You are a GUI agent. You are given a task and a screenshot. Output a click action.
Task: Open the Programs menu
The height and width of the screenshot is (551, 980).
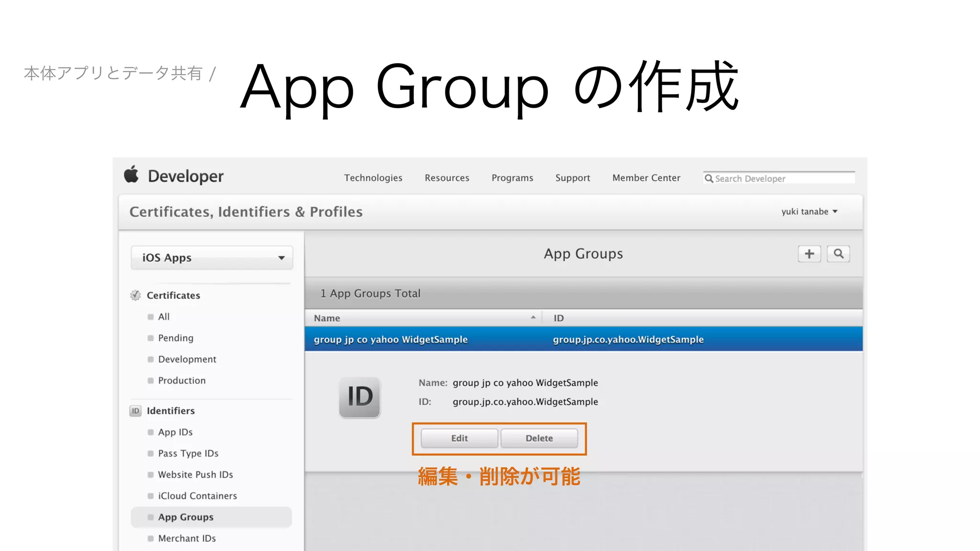tap(512, 178)
